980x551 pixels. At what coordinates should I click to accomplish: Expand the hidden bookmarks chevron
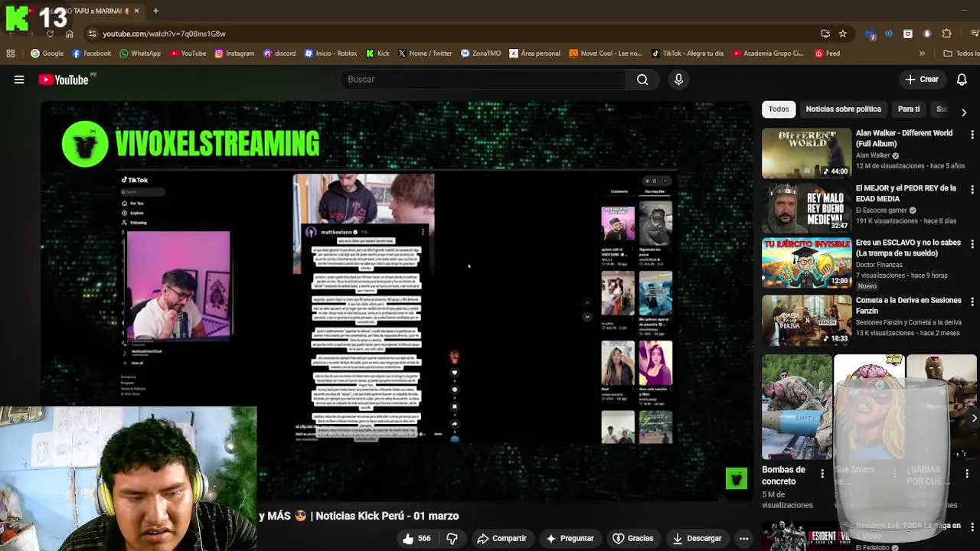[x=922, y=54]
